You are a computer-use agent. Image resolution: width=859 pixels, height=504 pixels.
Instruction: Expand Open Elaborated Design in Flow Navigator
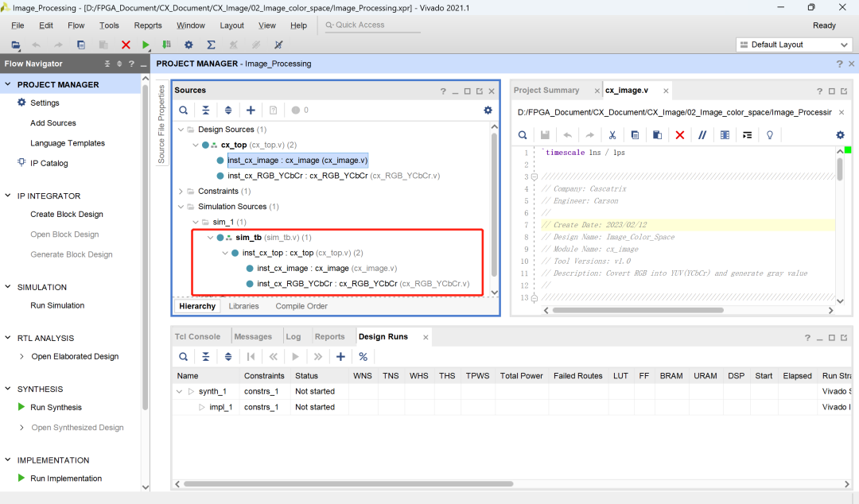pyautogui.click(x=21, y=357)
